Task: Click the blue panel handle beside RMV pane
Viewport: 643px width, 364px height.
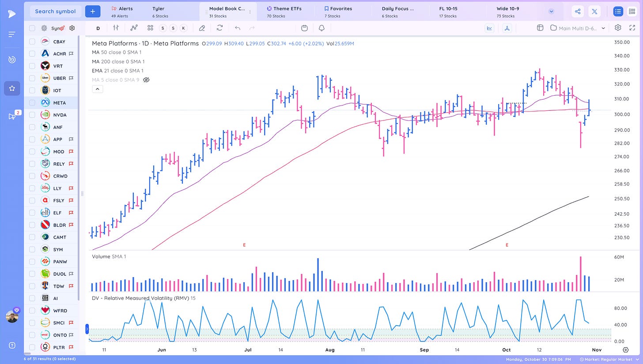Action: click(x=87, y=329)
